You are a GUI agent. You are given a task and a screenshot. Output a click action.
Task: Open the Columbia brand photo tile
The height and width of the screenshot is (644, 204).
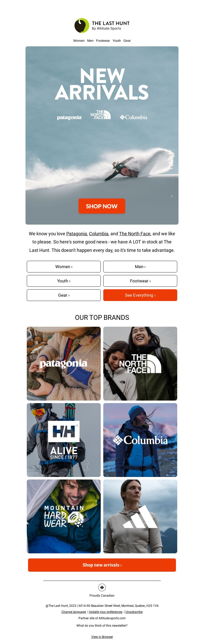pyautogui.click(x=140, y=440)
